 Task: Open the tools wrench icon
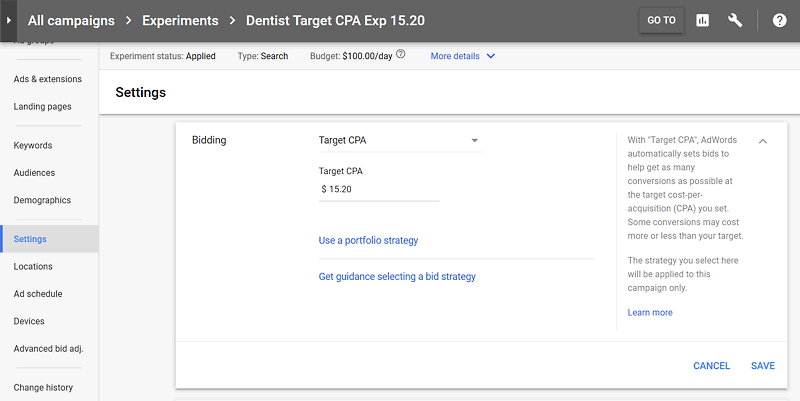pyautogui.click(x=735, y=20)
